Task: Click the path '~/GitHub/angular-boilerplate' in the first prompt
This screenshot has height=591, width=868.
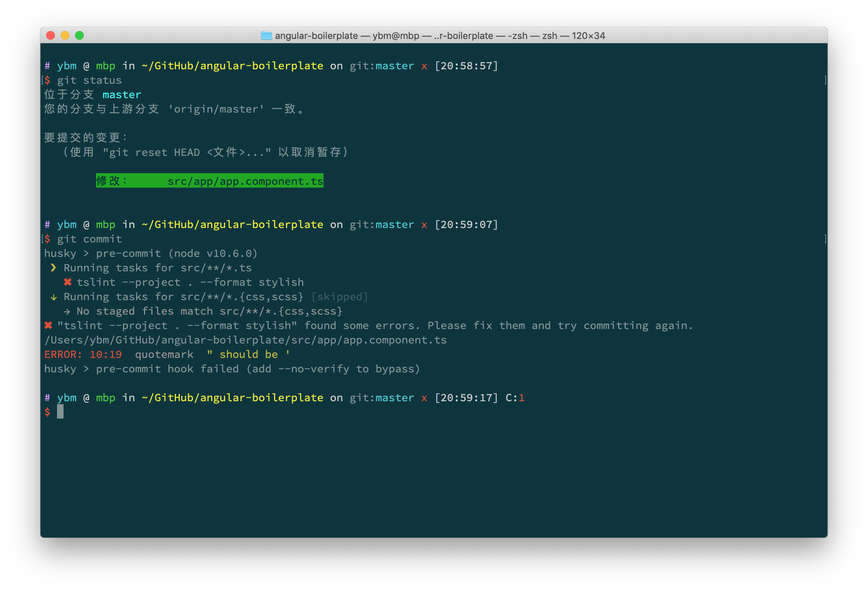Action: (x=232, y=66)
